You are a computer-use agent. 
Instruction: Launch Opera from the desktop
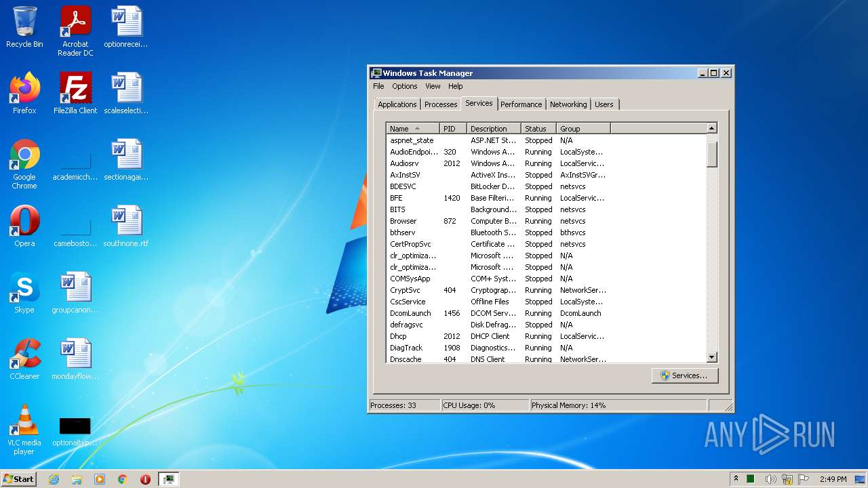click(x=24, y=226)
